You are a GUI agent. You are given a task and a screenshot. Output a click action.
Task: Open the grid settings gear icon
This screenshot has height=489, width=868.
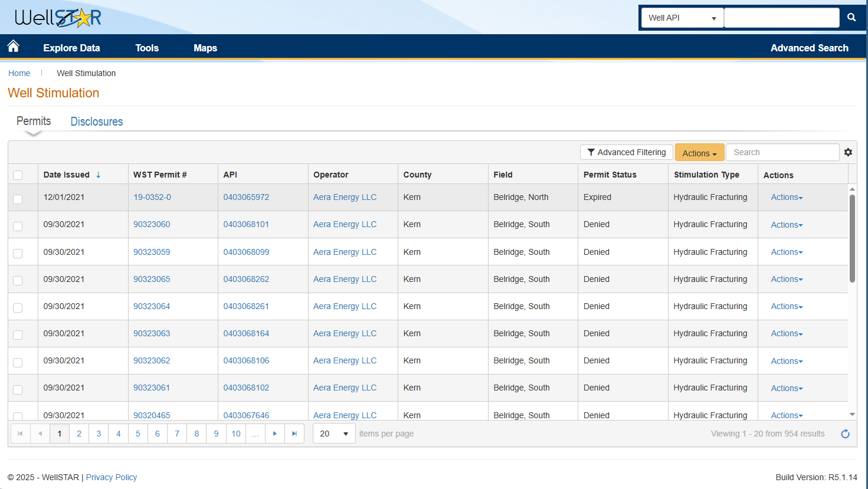(x=848, y=152)
